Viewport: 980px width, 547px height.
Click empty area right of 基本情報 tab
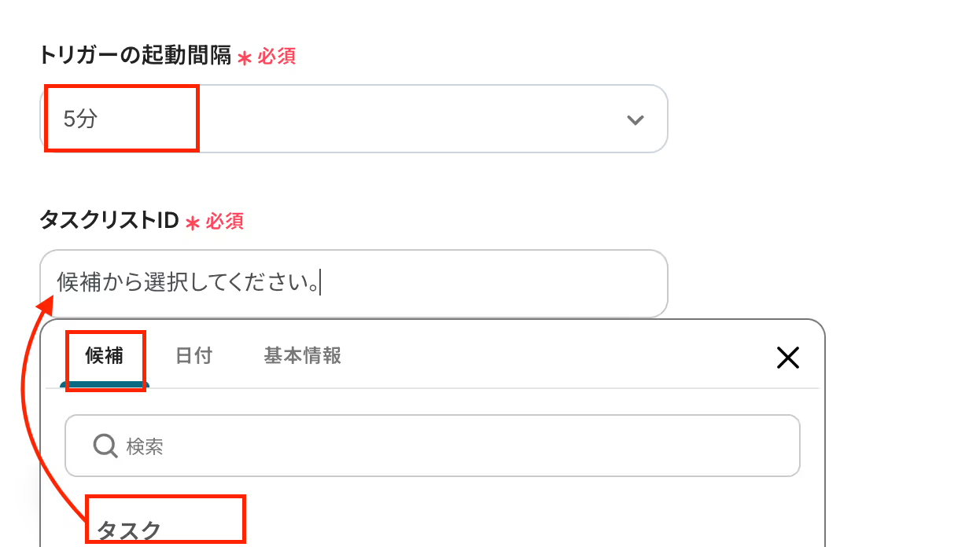tap(551, 356)
